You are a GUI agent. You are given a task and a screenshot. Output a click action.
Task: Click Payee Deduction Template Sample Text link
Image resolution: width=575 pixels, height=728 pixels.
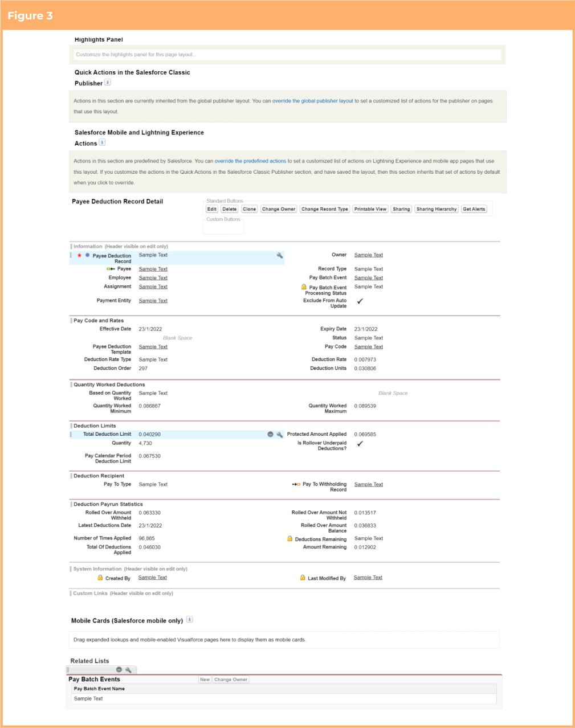[x=153, y=347]
